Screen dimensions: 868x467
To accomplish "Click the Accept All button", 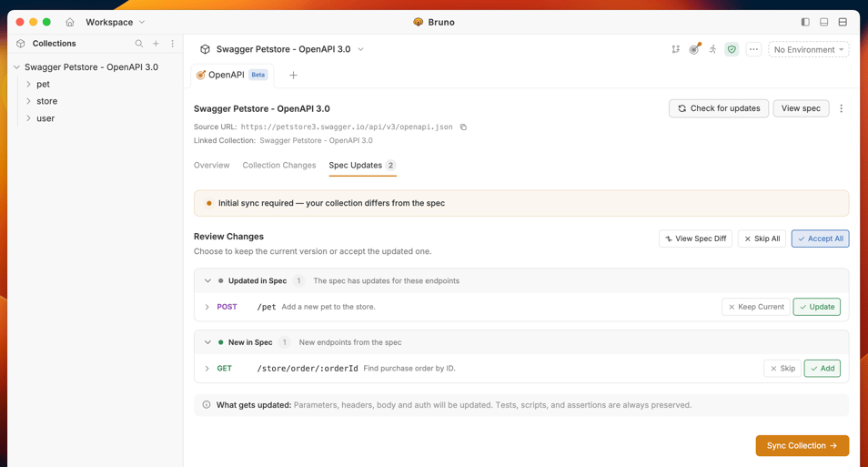I will [x=820, y=239].
